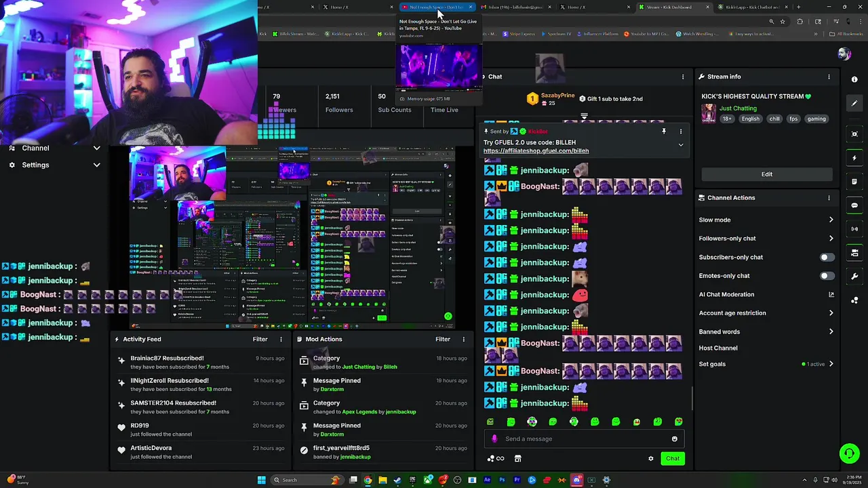The image size is (868, 488).
Task: Click Host Channel option
Action: (x=718, y=348)
